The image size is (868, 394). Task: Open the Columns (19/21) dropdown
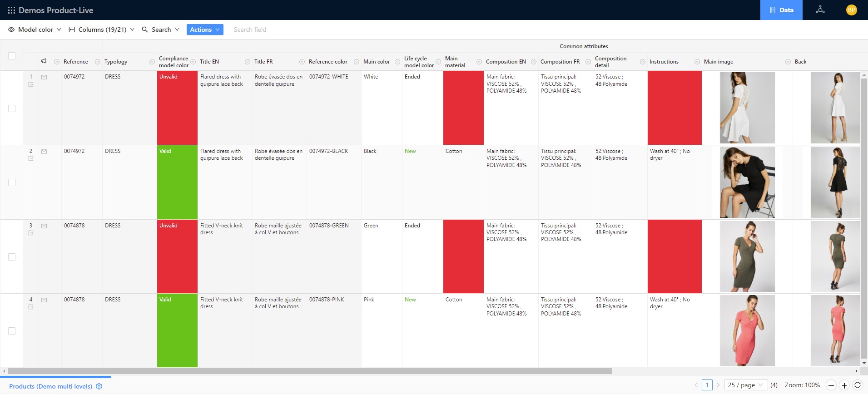(101, 30)
